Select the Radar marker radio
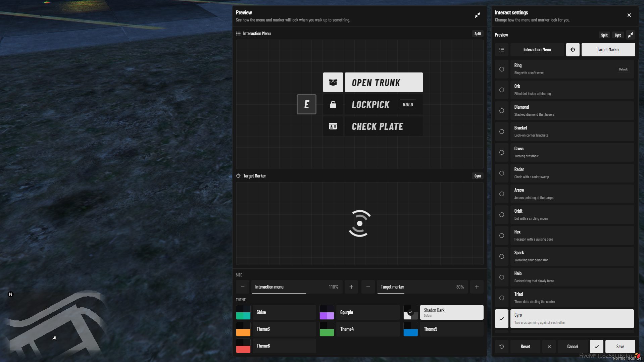644x362 pixels. click(502, 173)
